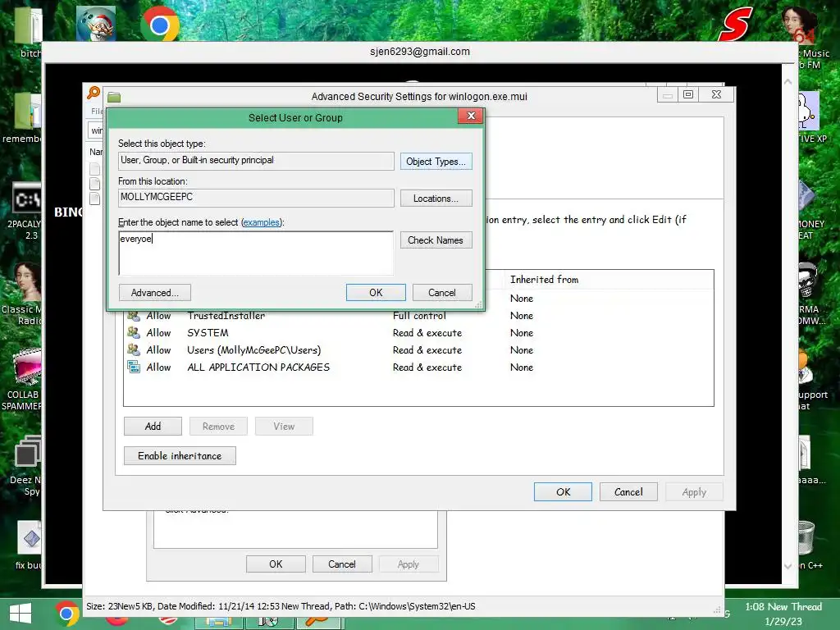Open the remember folder icon
Screen dimensions: 840x630
tap(27, 112)
